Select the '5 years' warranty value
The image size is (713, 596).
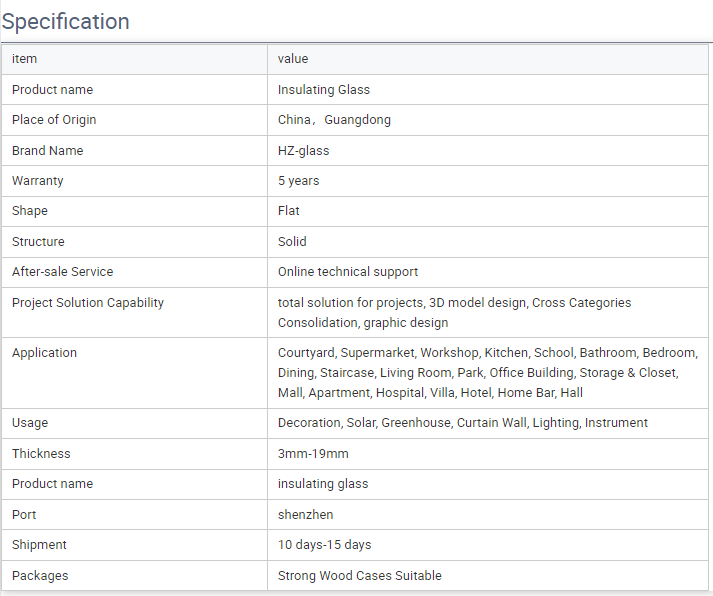[298, 180]
